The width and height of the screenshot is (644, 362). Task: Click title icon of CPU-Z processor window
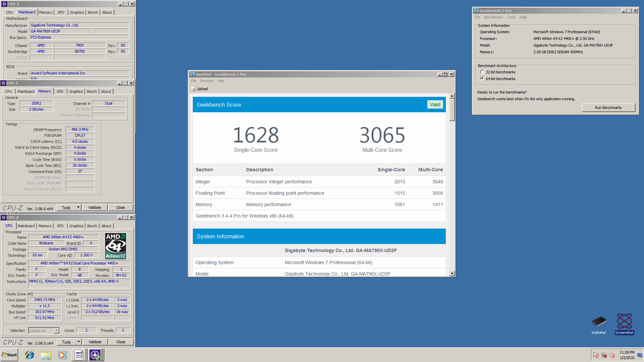coord(4,218)
